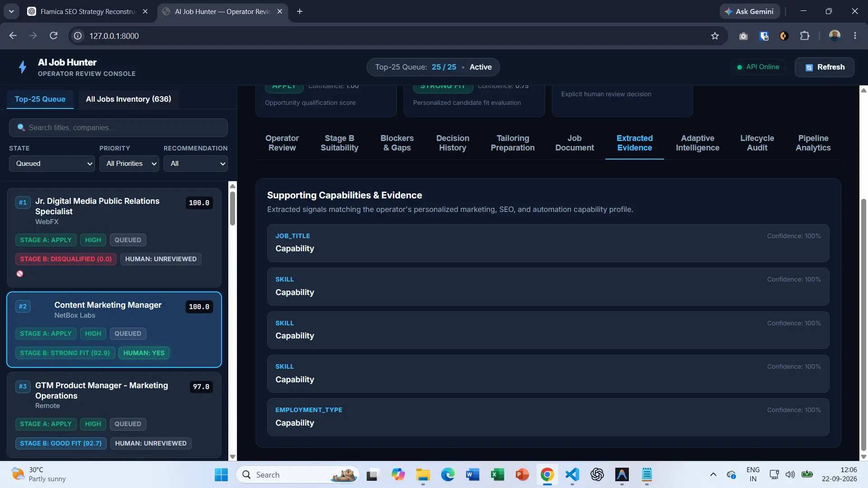Open the tab search dropdown chevron
This screenshot has width=868, height=488.
coord(11,11)
